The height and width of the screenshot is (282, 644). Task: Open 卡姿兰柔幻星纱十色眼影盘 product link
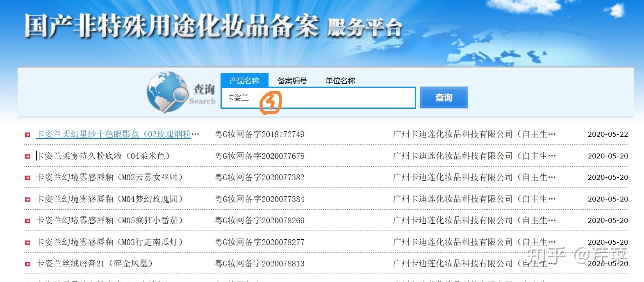pyautogui.click(x=118, y=134)
